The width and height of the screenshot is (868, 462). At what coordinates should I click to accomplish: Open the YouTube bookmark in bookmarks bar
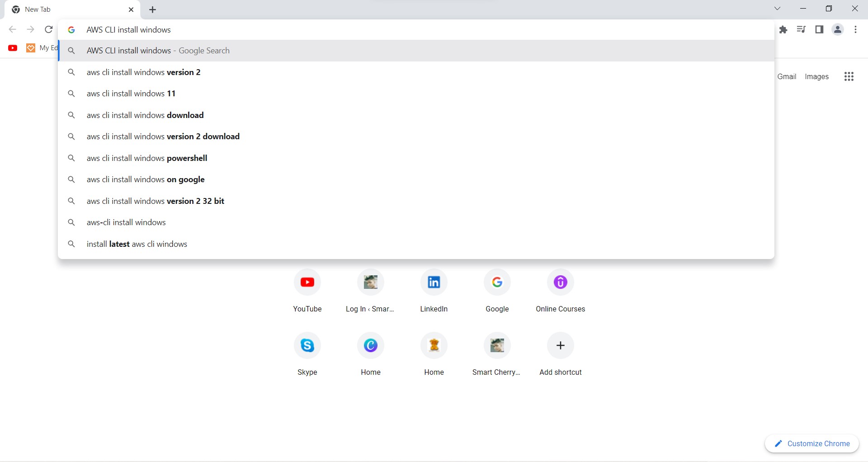(12, 47)
